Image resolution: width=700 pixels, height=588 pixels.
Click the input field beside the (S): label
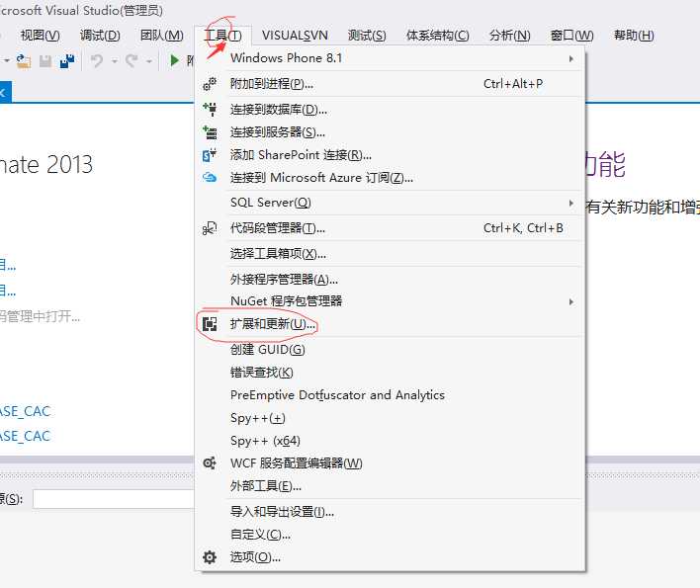pyautogui.click(x=114, y=499)
